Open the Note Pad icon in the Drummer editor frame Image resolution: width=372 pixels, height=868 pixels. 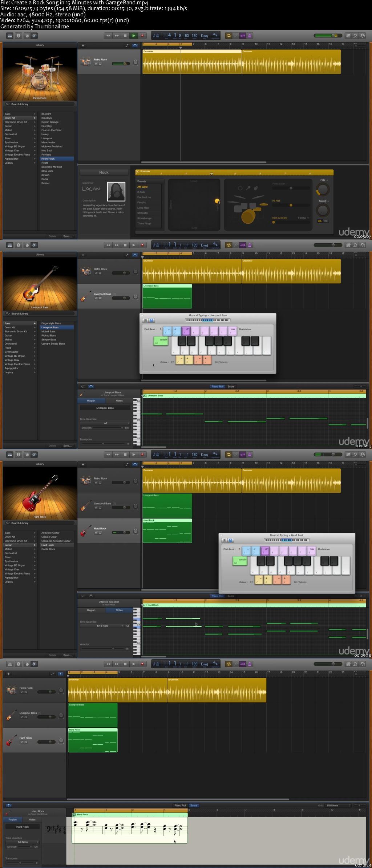click(348, 36)
